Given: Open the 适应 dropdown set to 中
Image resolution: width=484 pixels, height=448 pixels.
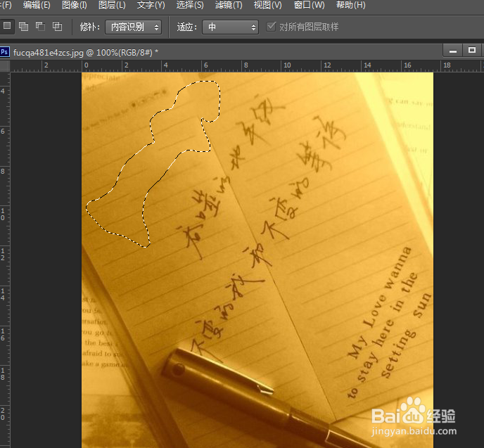Looking at the screenshot, I should (230, 27).
